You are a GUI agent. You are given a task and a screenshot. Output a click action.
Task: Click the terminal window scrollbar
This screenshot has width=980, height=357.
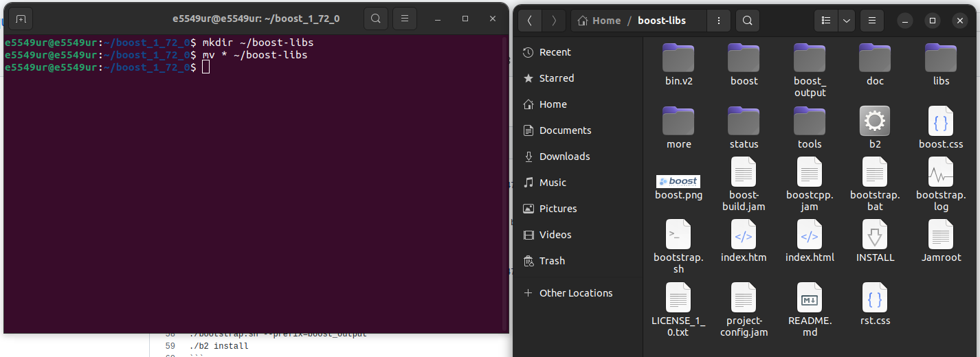506,184
